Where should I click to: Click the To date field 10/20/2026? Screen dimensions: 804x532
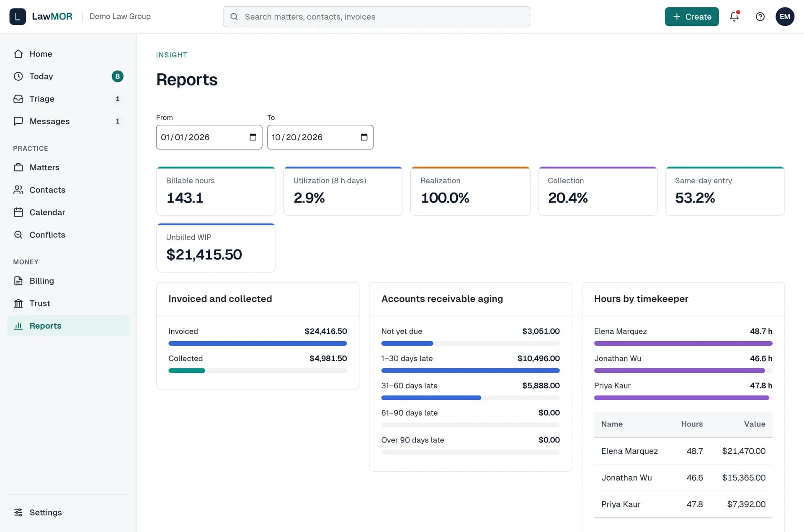pos(320,137)
